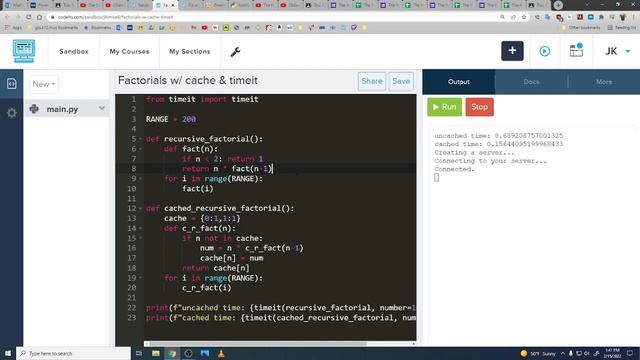The image size is (640, 360).
Task: Click the program title Factorials w/ cache & timeit
Action: [x=188, y=80]
